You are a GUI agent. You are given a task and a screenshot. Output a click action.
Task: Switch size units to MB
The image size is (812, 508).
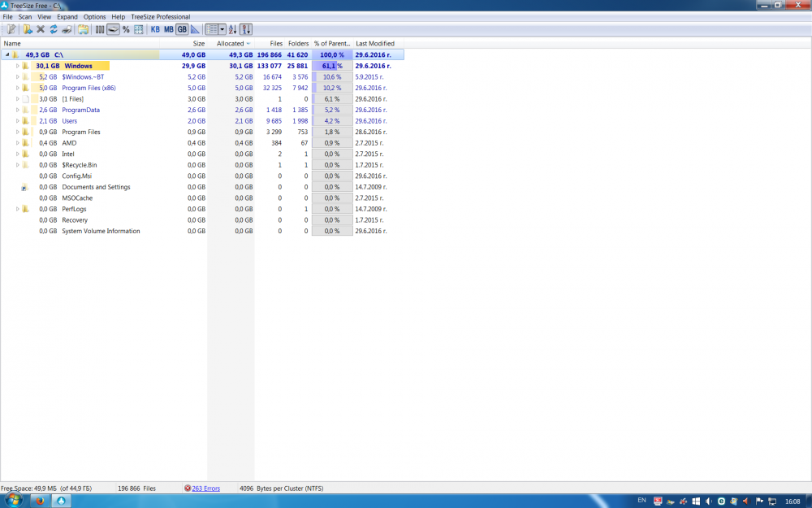(x=168, y=29)
